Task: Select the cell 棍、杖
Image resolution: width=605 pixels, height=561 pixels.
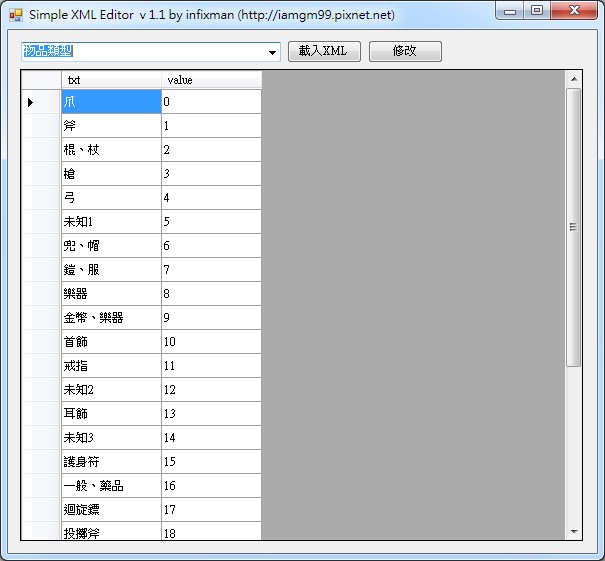Action: coord(111,150)
